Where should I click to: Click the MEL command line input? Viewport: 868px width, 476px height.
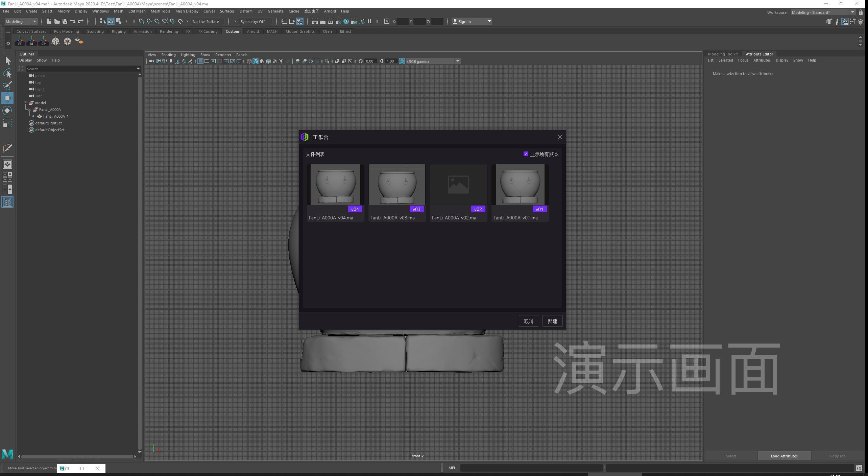click(x=531, y=468)
